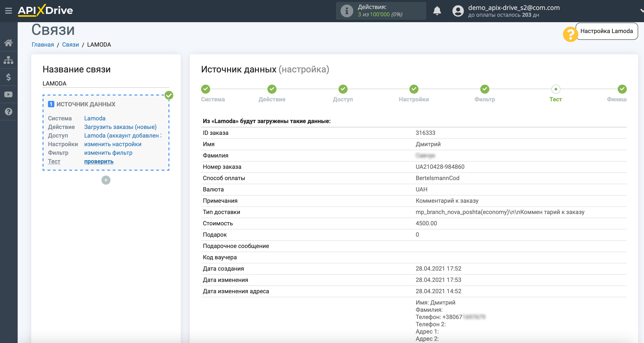Open the connections sitemap icon in sidebar
The image size is (644, 343).
pyautogui.click(x=9, y=60)
